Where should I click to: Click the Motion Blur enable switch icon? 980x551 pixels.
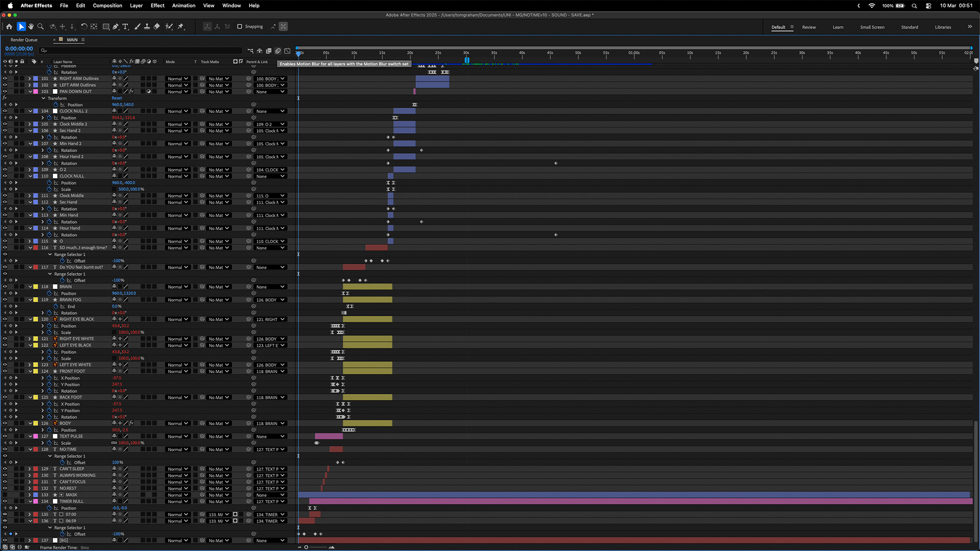click(278, 51)
